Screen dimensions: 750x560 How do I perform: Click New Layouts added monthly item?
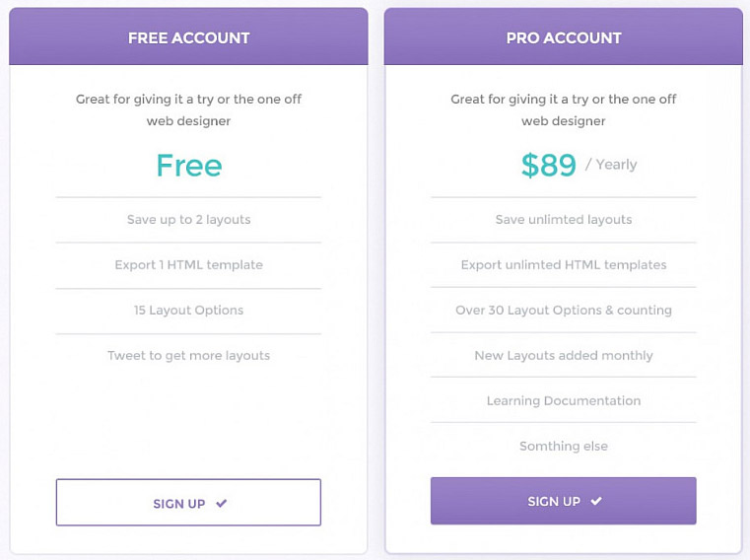pyautogui.click(x=563, y=356)
